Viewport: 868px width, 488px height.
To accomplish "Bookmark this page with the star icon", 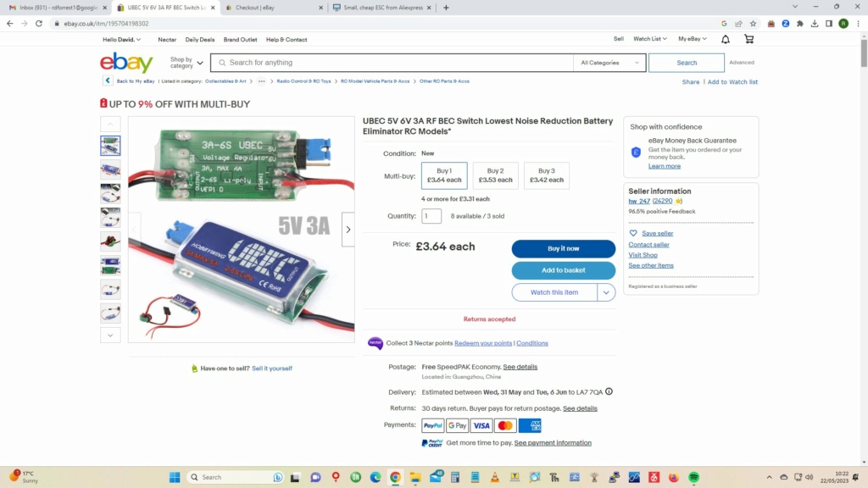I will point(753,24).
